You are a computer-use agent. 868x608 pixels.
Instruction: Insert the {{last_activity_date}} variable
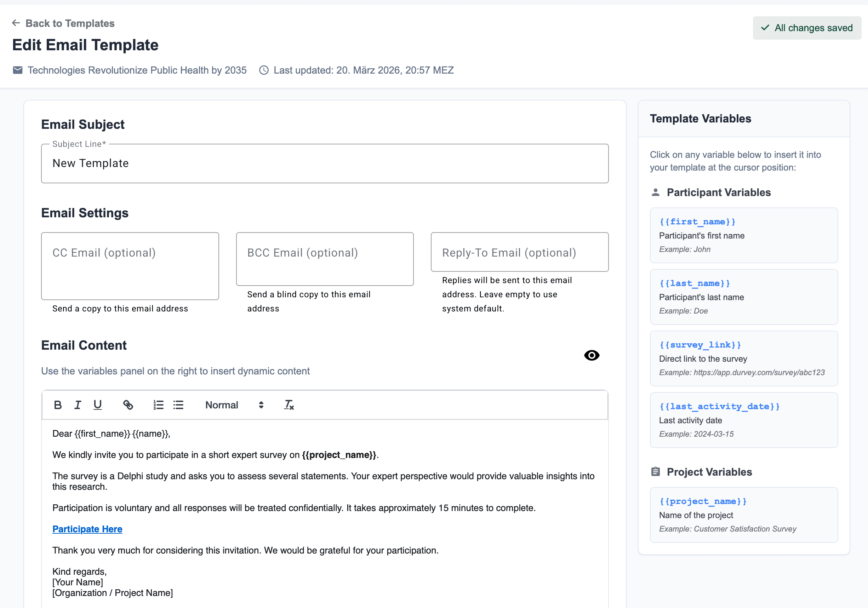pos(744,420)
